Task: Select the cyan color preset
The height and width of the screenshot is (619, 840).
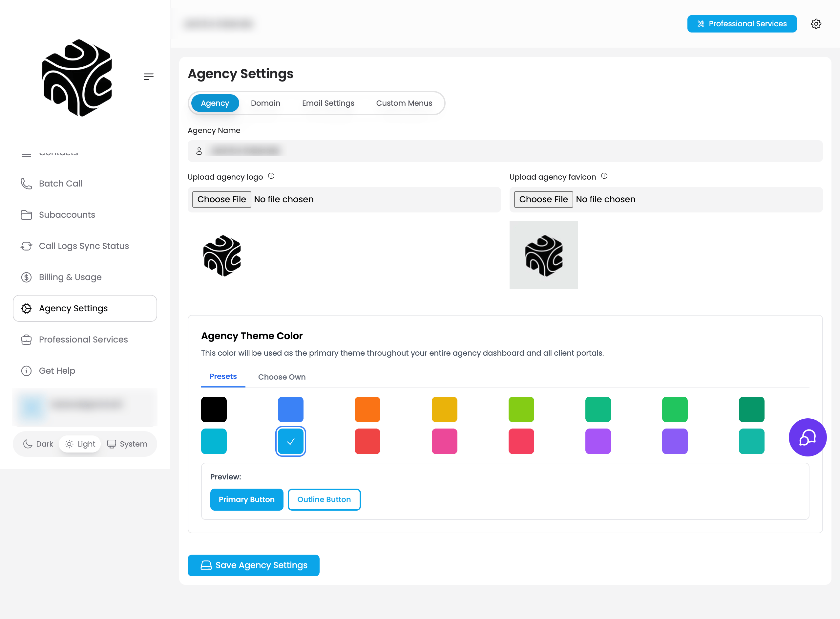Action: click(x=214, y=441)
